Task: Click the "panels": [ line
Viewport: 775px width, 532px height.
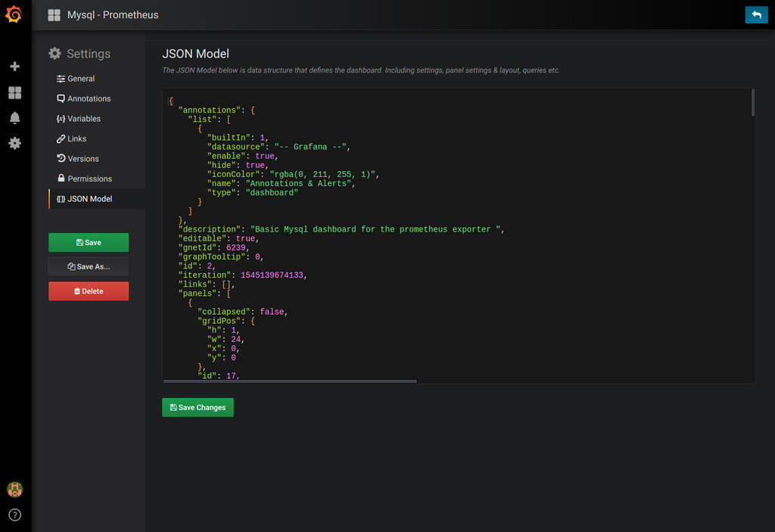Action: pos(204,294)
